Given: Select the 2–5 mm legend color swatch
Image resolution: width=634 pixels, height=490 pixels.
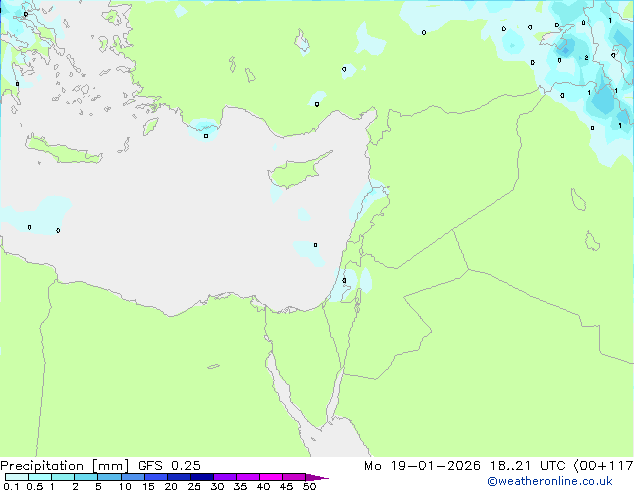Looking at the screenshot, I should click(x=86, y=477).
